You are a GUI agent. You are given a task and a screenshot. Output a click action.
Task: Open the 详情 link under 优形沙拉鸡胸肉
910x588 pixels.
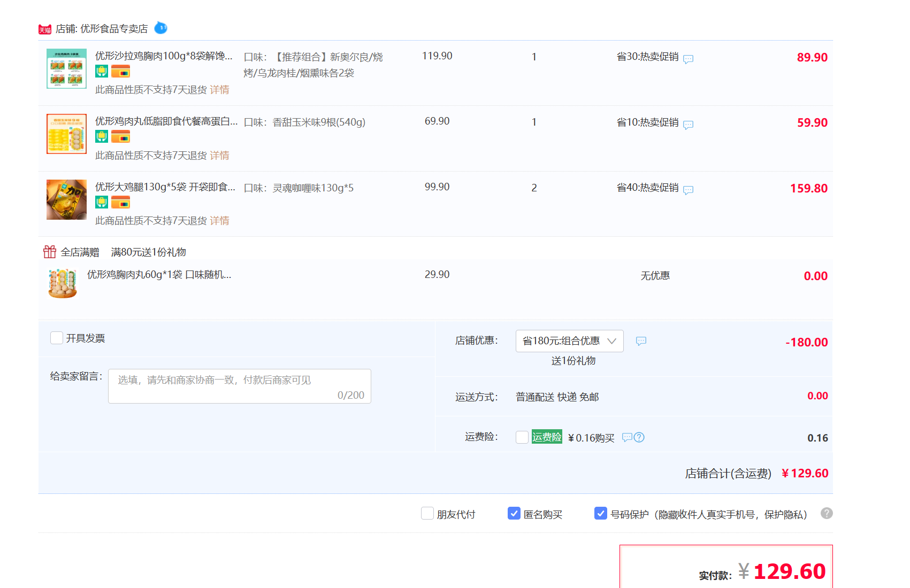coord(219,90)
